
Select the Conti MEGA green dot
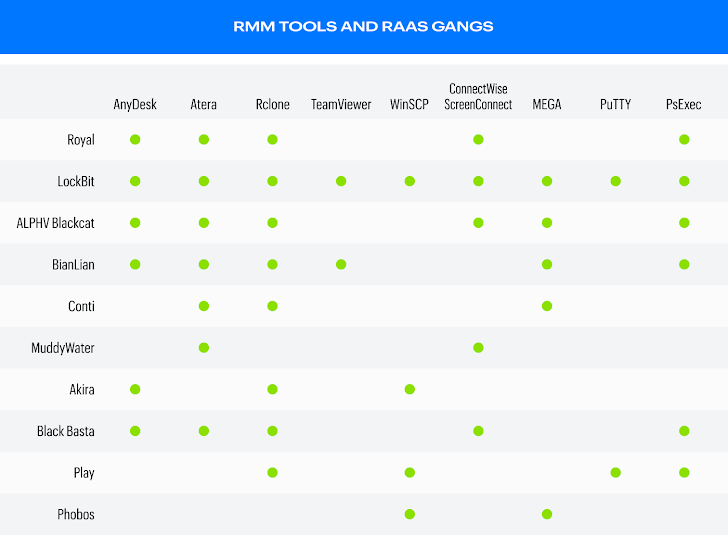(547, 306)
